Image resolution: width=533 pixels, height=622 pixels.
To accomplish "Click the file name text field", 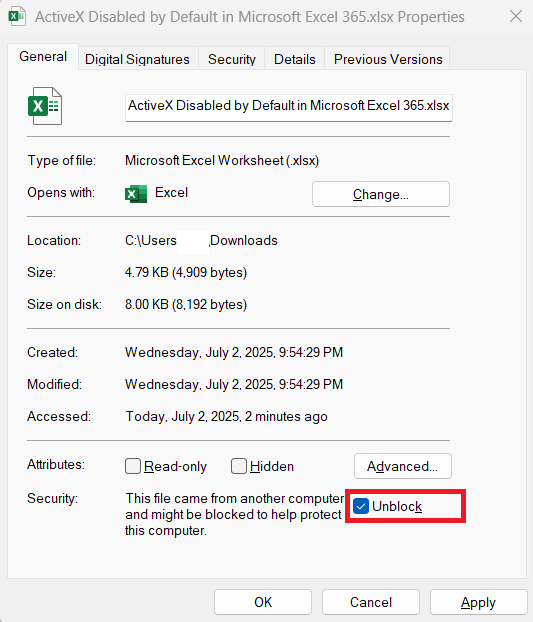I will [289, 108].
